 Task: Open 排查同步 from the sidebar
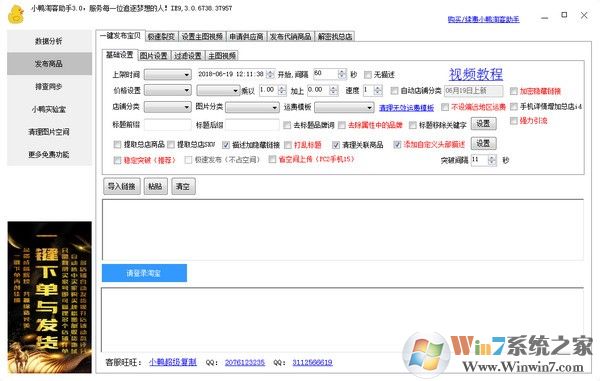coord(49,86)
